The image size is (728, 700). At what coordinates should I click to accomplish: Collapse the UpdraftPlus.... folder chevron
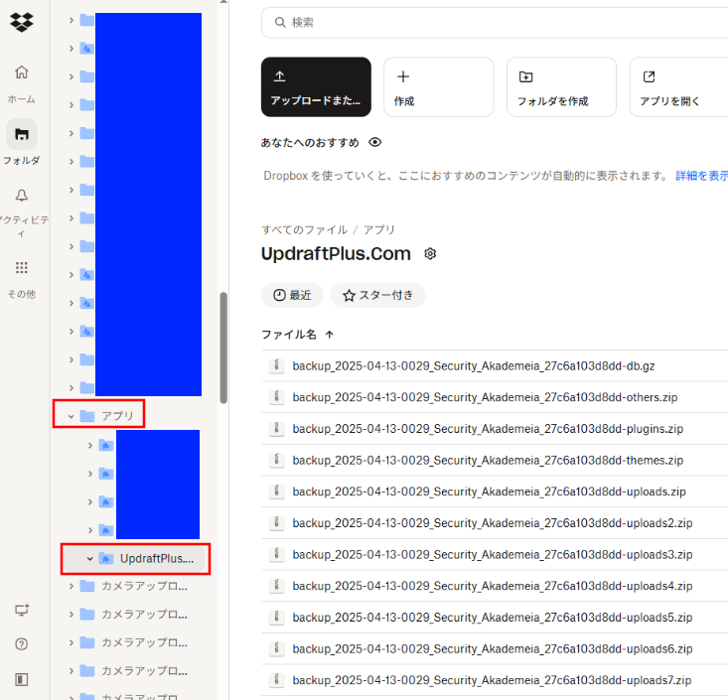pyautogui.click(x=90, y=559)
